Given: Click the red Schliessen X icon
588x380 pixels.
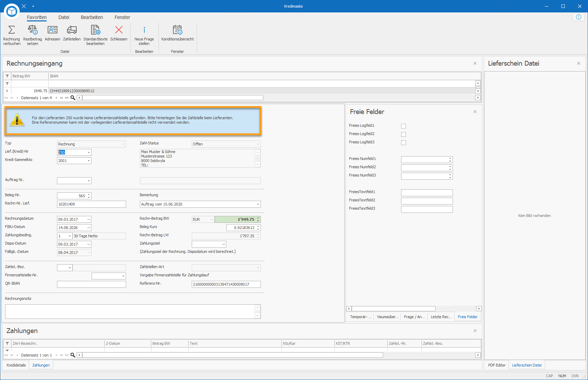Looking at the screenshot, I should tap(119, 30).
